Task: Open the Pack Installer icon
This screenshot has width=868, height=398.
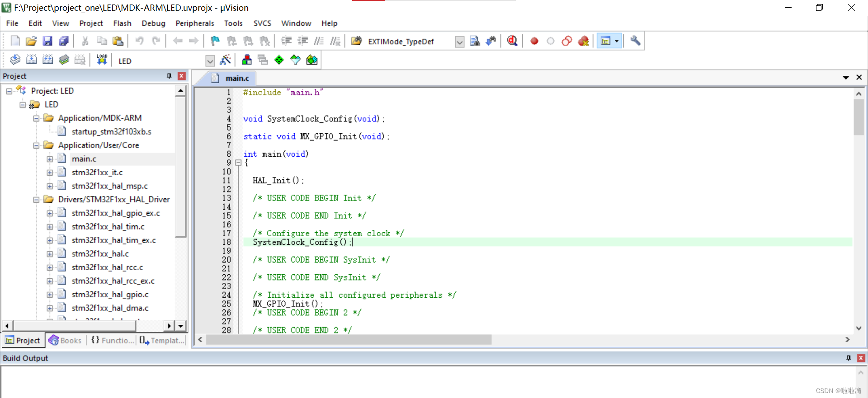Action: pos(312,60)
